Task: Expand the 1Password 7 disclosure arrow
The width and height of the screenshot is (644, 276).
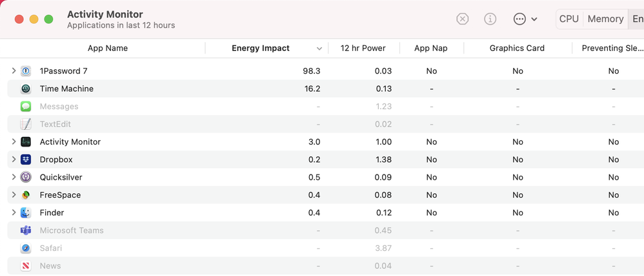Action: pyautogui.click(x=14, y=71)
